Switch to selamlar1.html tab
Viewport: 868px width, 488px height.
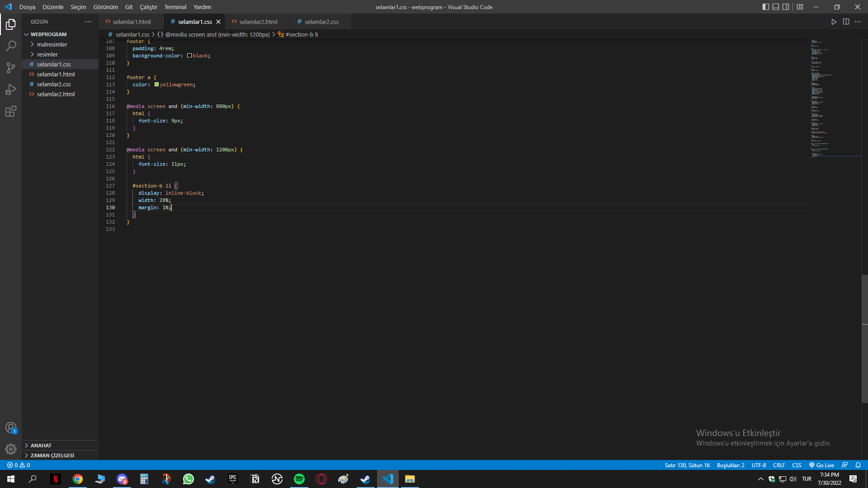pos(132,22)
